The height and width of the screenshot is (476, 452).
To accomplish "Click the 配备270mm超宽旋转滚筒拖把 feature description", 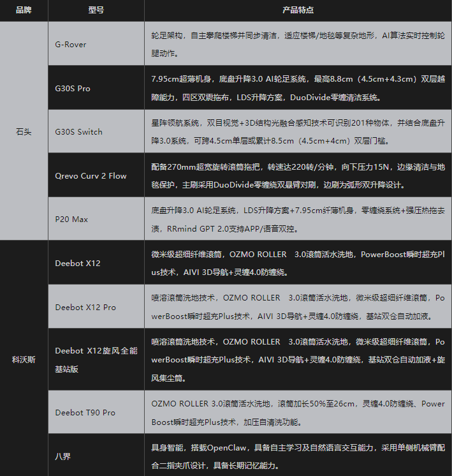I will (298, 176).
